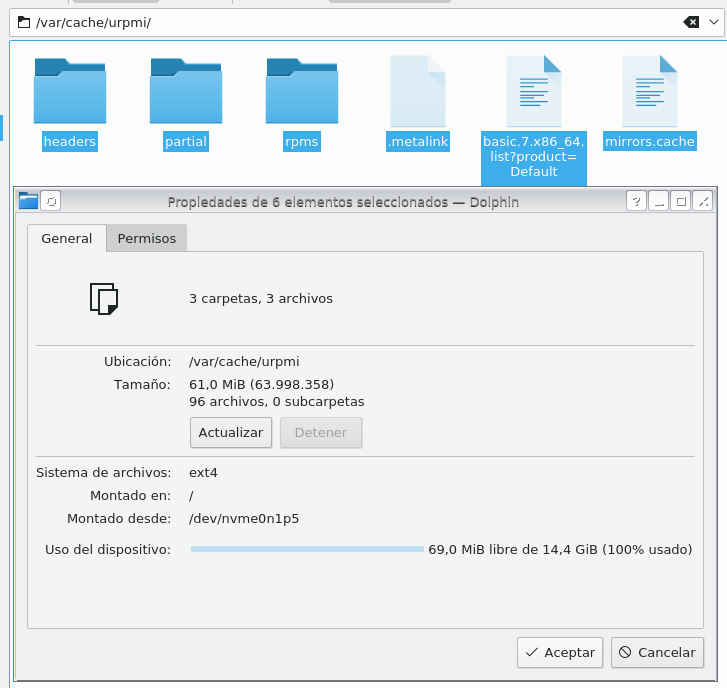This screenshot has width=727, height=688.
Task: Open the Dolphin window menu icon in title bar
Action: tap(28, 201)
